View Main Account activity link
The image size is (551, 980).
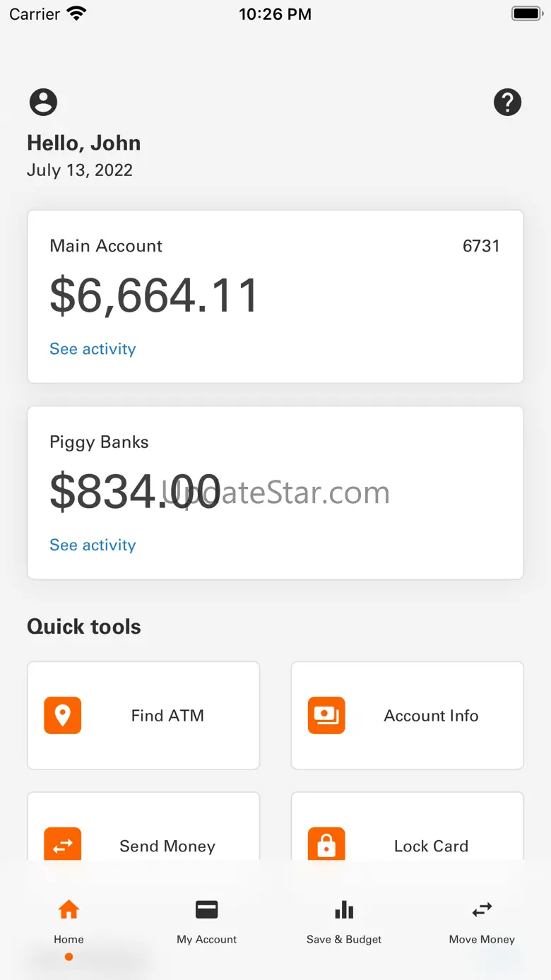click(93, 349)
